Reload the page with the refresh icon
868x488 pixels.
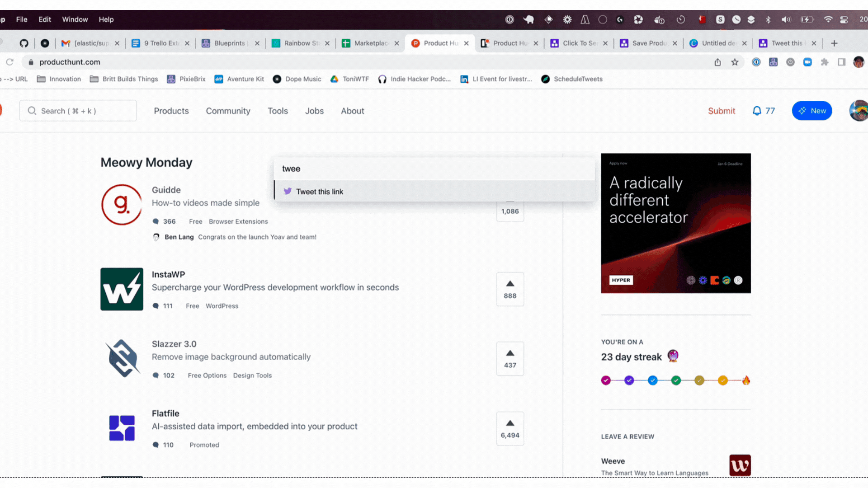(x=9, y=62)
